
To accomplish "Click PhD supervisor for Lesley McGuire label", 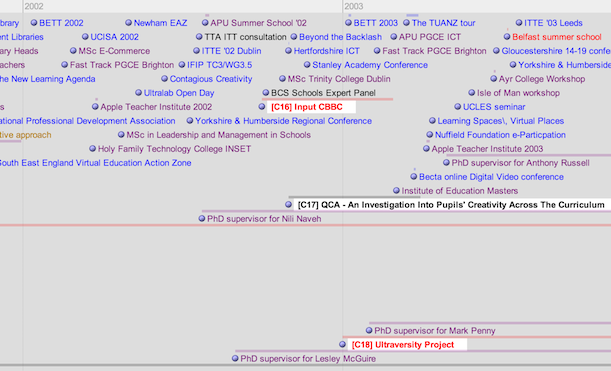I will click(308, 359).
